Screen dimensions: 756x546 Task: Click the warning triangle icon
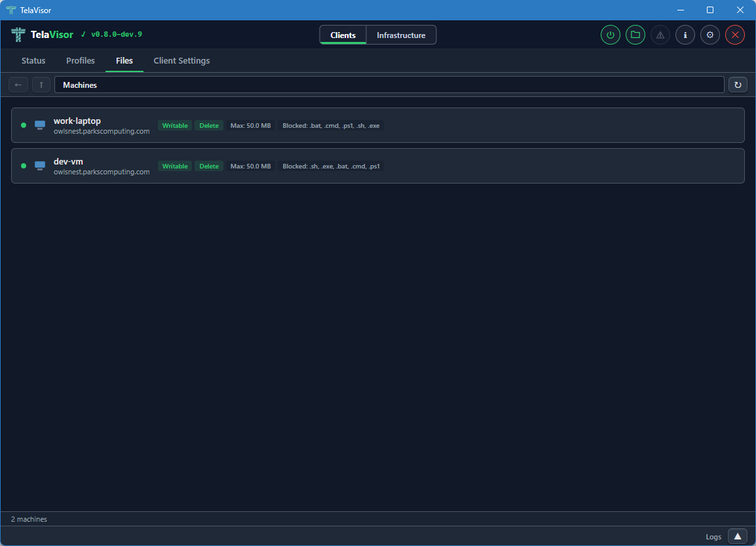[x=660, y=35]
